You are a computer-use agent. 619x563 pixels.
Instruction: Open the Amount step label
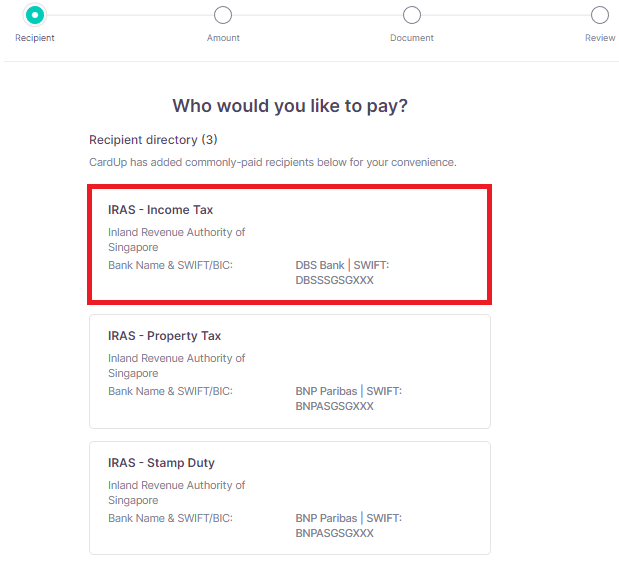coord(223,38)
